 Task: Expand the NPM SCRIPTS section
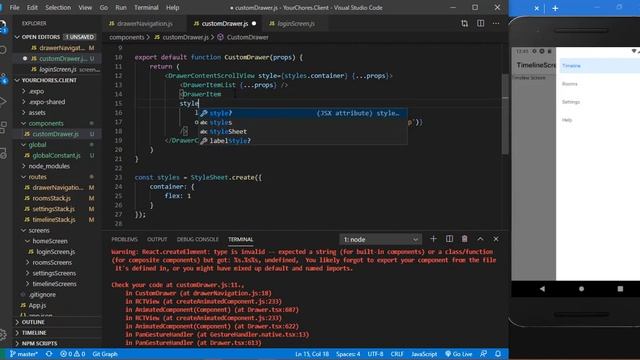coord(57,343)
